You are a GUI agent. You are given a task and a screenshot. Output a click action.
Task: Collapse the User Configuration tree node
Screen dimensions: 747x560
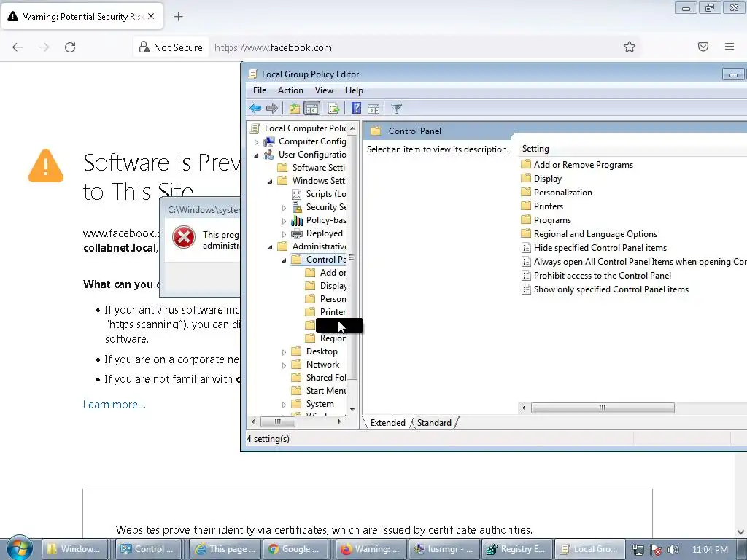coord(256,155)
